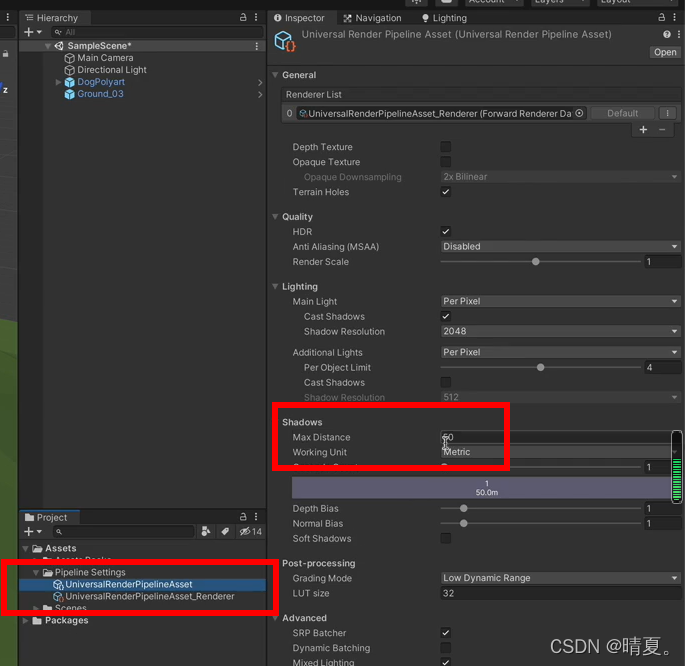Click the Default renderer button
This screenshot has width=685, height=666.
tap(623, 113)
